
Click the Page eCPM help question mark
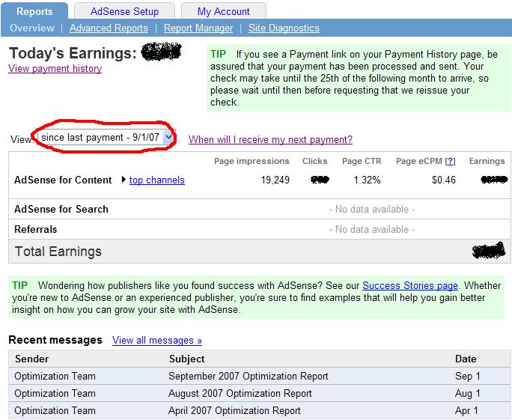[x=451, y=161]
